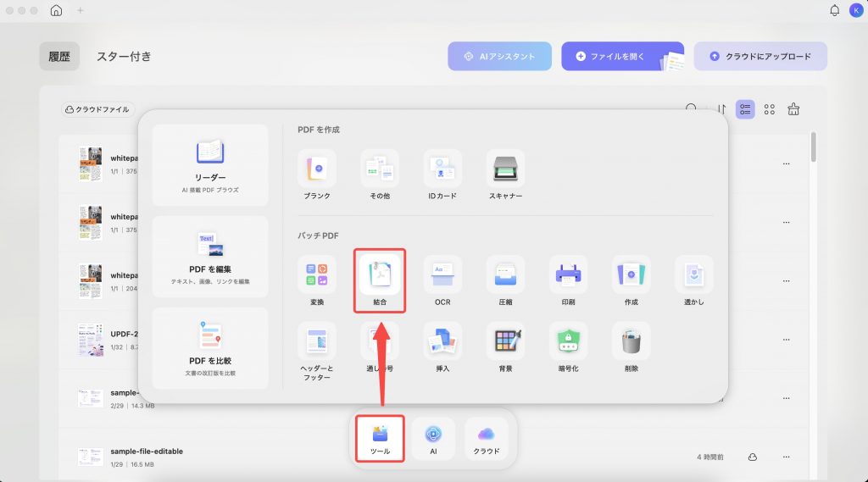Image resolution: width=868 pixels, height=482 pixels.
Task: Select the batch Encrypt tool (暗号化)
Action: coord(568,341)
